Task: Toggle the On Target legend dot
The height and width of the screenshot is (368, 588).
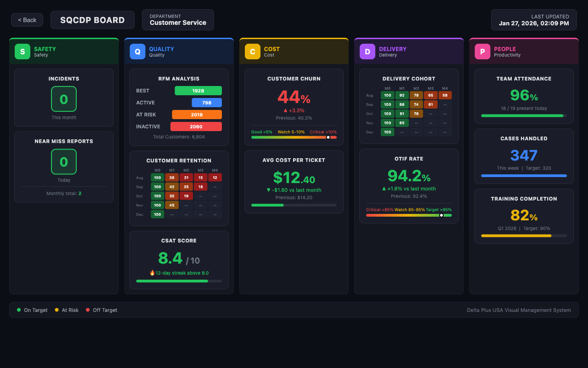Action: coord(18,310)
